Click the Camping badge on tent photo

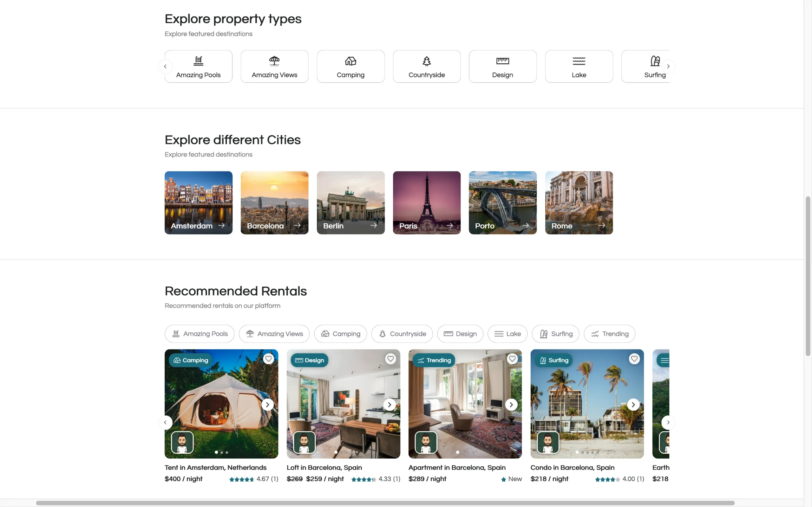tap(191, 360)
